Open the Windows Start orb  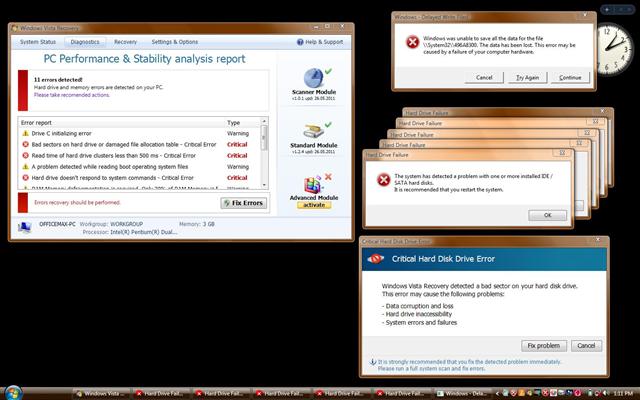[13, 393]
